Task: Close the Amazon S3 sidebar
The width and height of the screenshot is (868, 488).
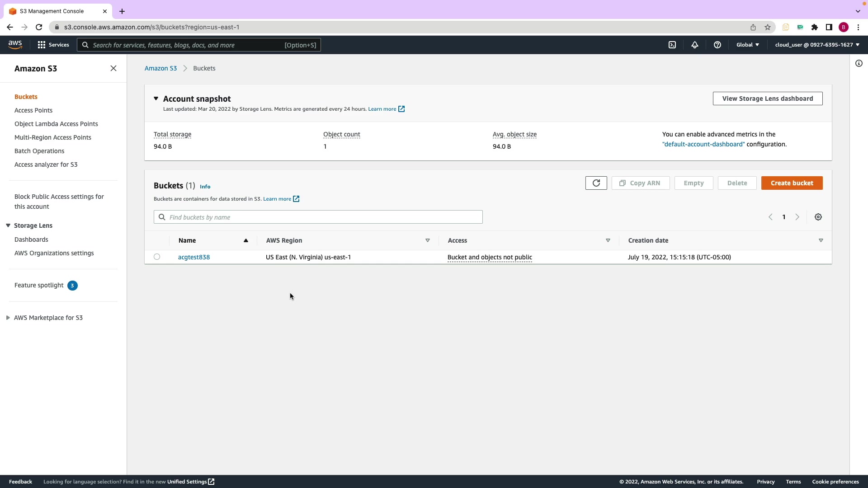Action: pyautogui.click(x=113, y=68)
